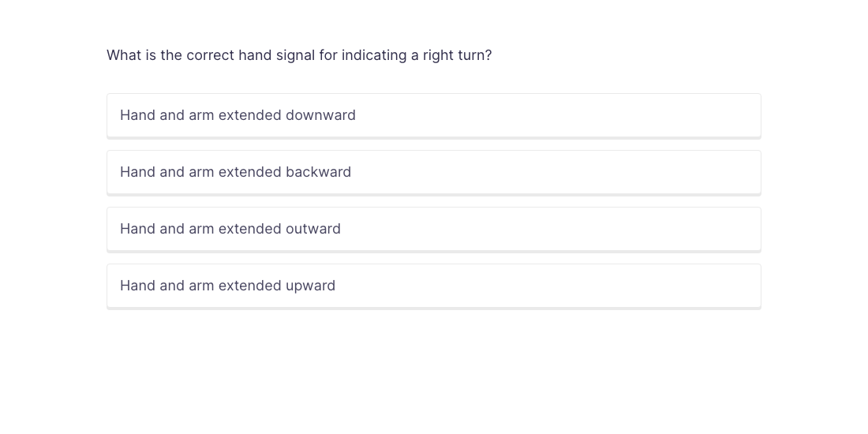Screen dimensions: 868x434
Task: Click the answer card mentioning "downward"
Action: [433, 115]
